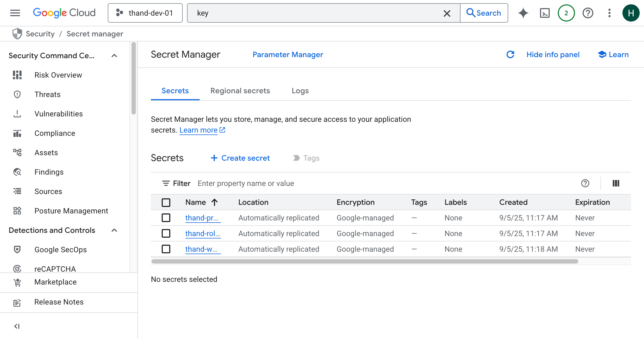This screenshot has width=644, height=339.
Task: Open Cloud Shell terminal
Action: click(x=545, y=13)
